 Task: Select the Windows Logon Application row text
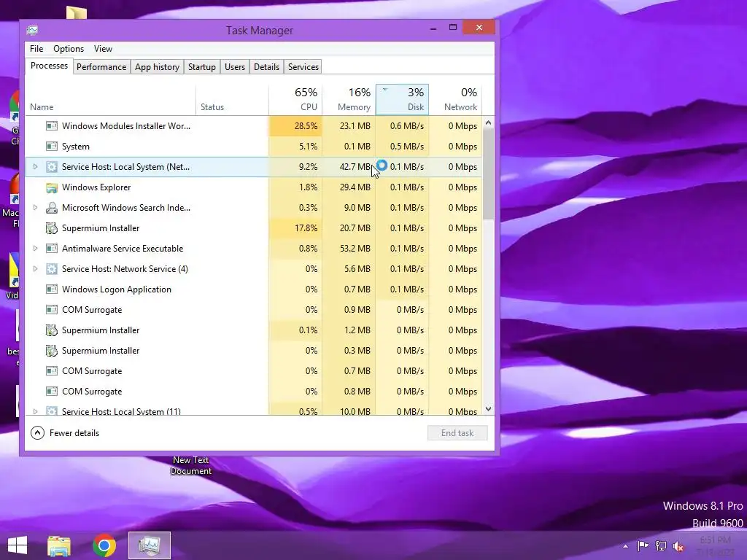click(x=117, y=289)
